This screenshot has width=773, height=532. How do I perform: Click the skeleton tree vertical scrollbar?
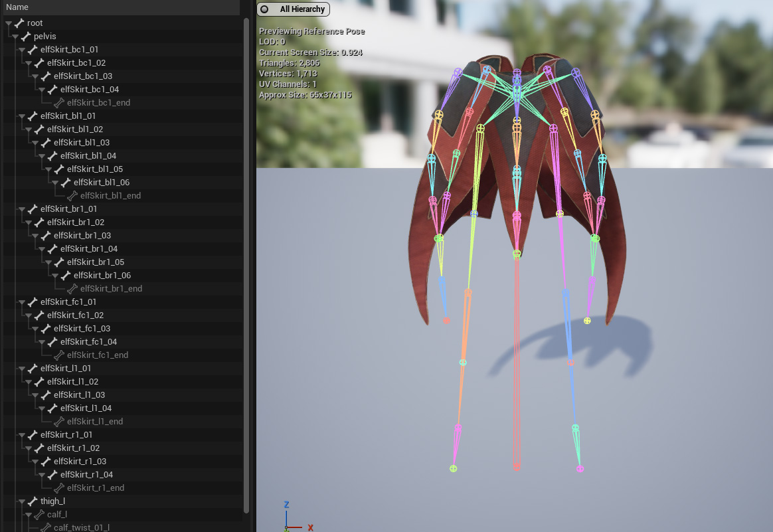pos(246,266)
